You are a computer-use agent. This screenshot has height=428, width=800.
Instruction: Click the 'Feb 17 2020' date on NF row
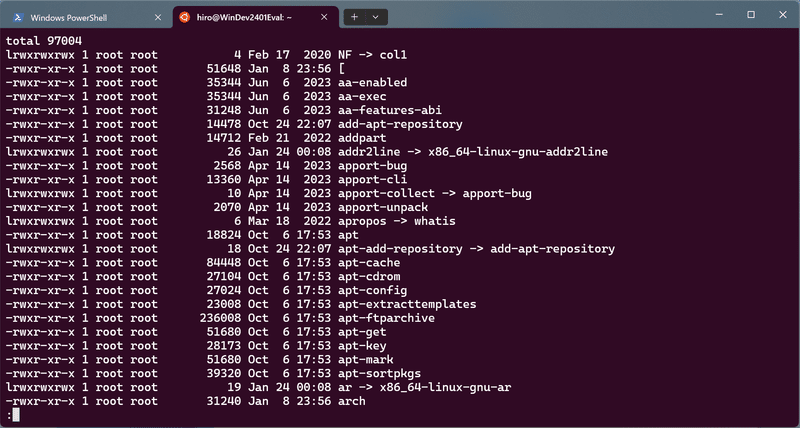pos(289,55)
